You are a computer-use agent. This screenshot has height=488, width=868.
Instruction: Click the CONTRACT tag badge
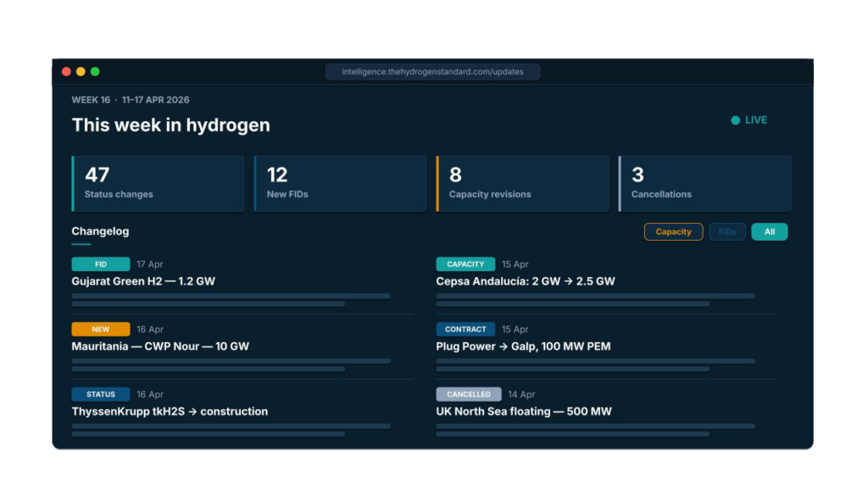465,330
